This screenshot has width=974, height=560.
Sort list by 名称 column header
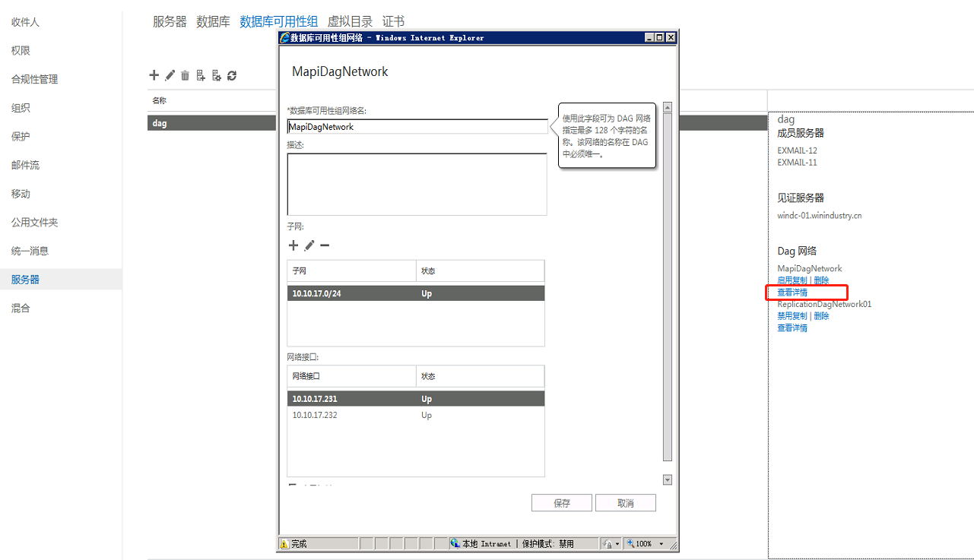click(x=159, y=100)
